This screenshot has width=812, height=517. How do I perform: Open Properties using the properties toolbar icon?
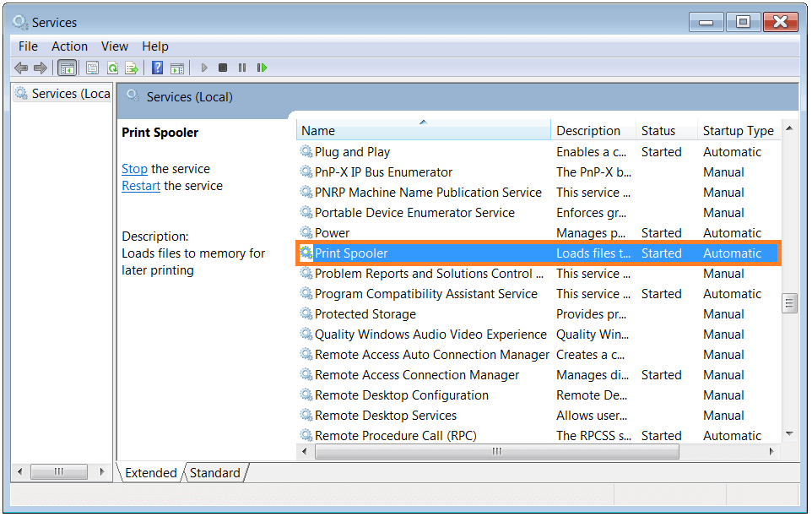click(92, 68)
